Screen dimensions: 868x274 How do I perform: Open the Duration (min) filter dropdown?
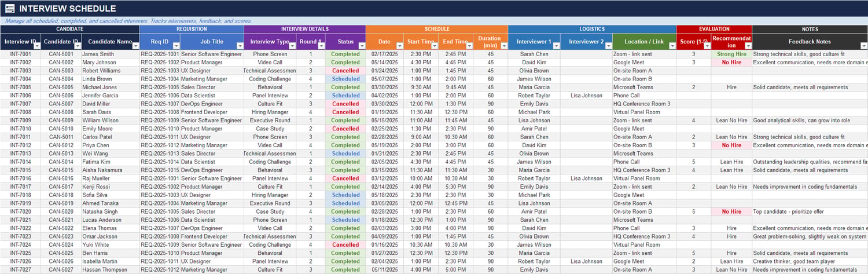pos(503,46)
